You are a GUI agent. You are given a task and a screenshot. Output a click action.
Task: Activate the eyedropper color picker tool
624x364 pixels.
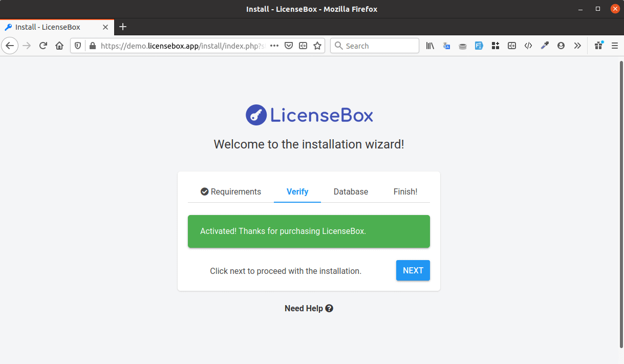pyautogui.click(x=545, y=46)
